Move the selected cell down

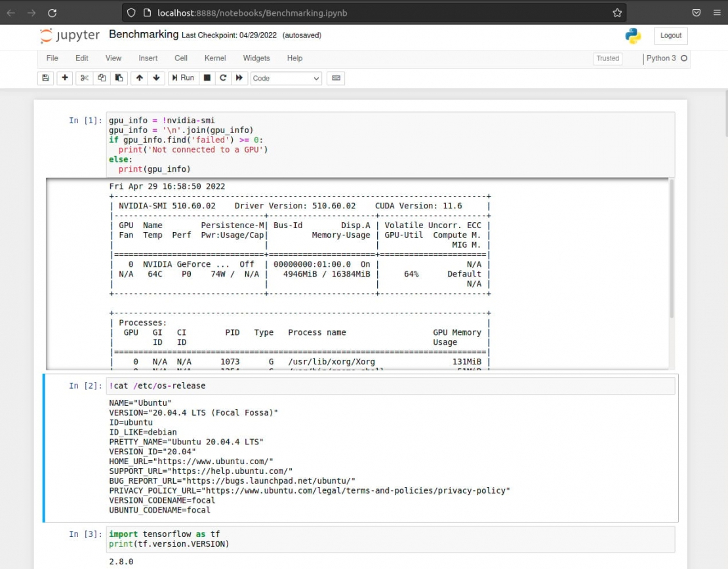[x=156, y=78]
